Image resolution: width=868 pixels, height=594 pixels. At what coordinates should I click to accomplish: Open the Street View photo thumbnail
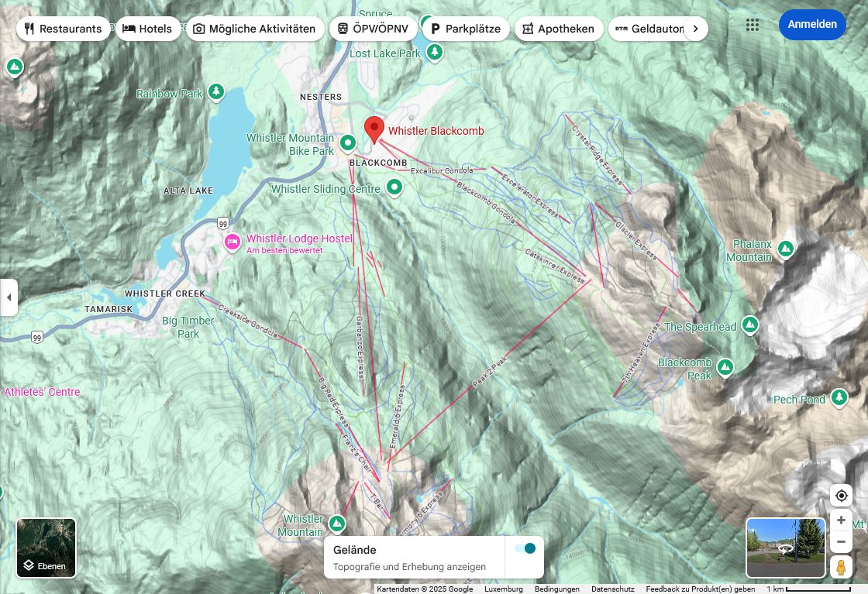coord(786,548)
